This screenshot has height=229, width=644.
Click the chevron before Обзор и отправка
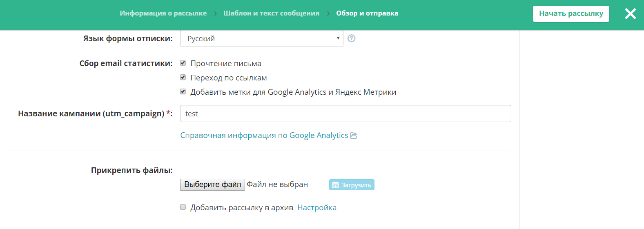click(328, 13)
